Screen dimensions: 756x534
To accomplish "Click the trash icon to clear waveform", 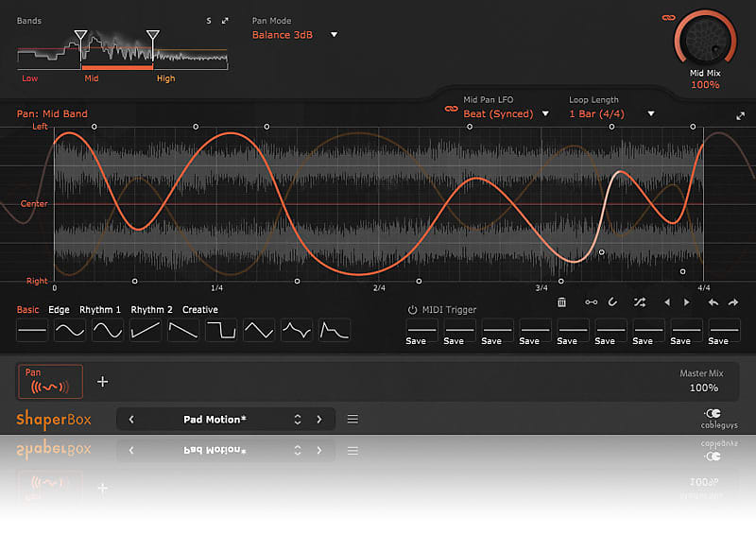I will (x=562, y=302).
